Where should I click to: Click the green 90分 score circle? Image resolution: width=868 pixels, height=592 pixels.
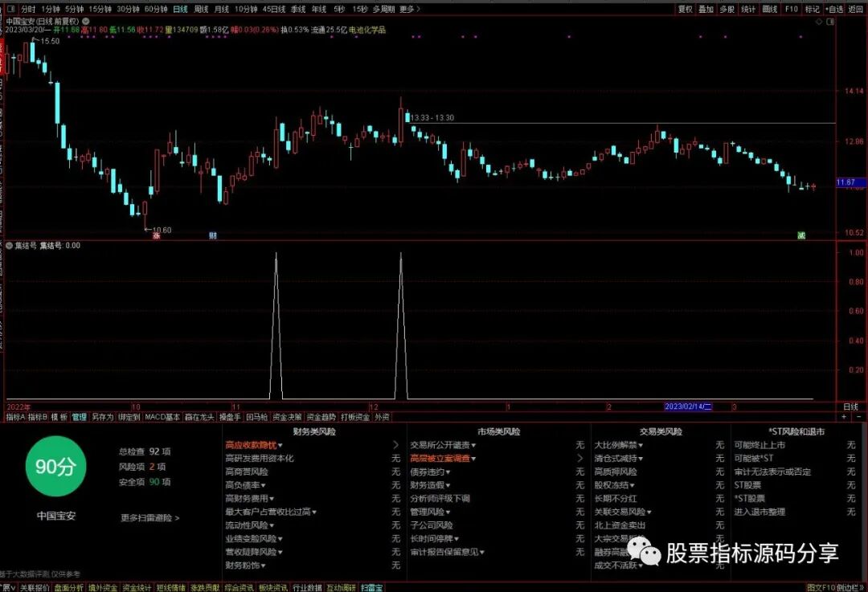pyautogui.click(x=55, y=467)
